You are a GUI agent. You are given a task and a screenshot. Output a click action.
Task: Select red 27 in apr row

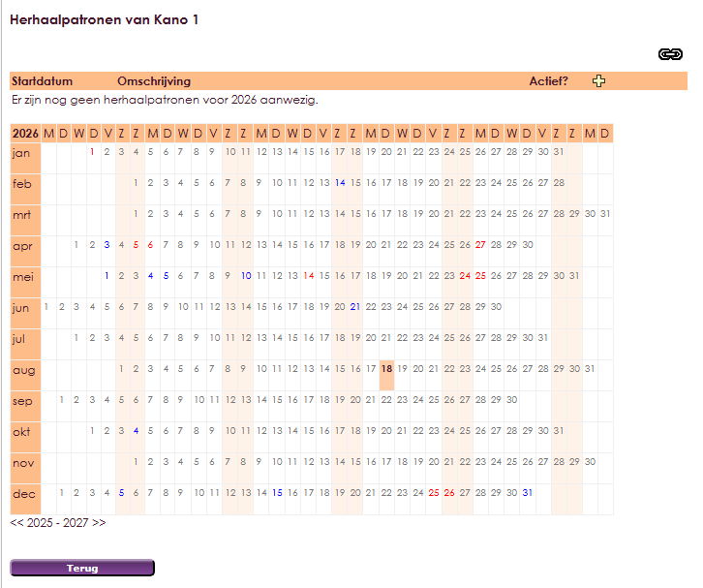click(x=480, y=245)
